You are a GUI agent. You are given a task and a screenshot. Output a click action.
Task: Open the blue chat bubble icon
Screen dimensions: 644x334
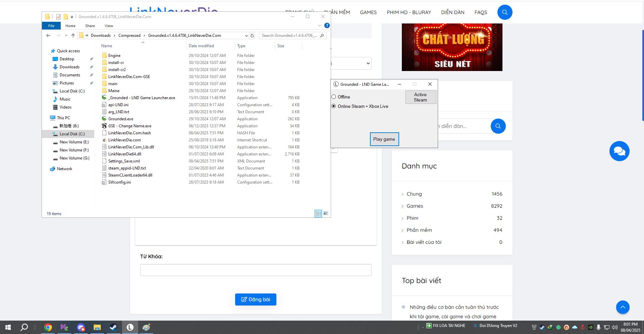(619, 151)
